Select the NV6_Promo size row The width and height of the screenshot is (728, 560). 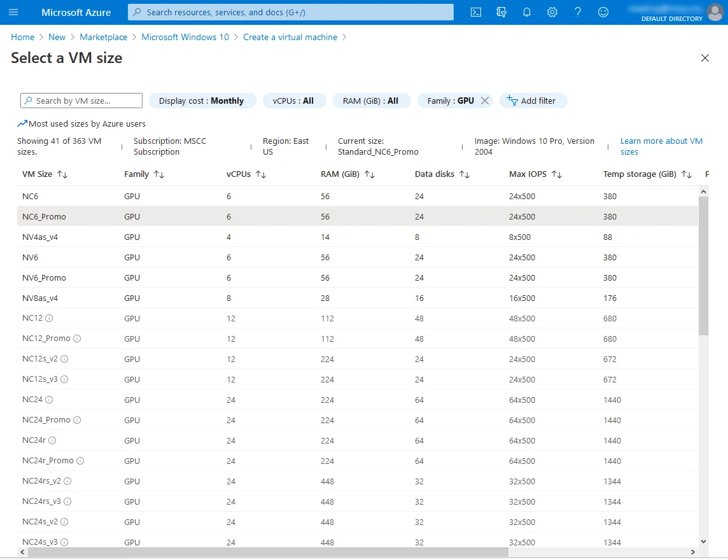(x=358, y=277)
